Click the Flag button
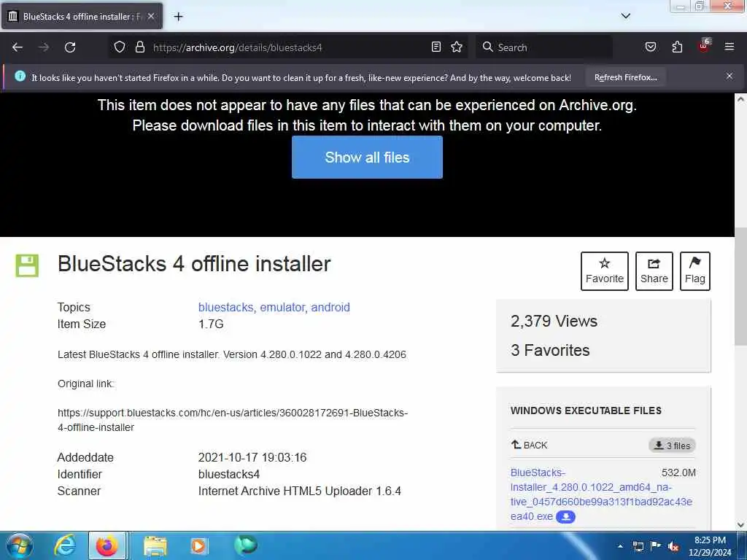This screenshot has width=747, height=560. (x=694, y=271)
